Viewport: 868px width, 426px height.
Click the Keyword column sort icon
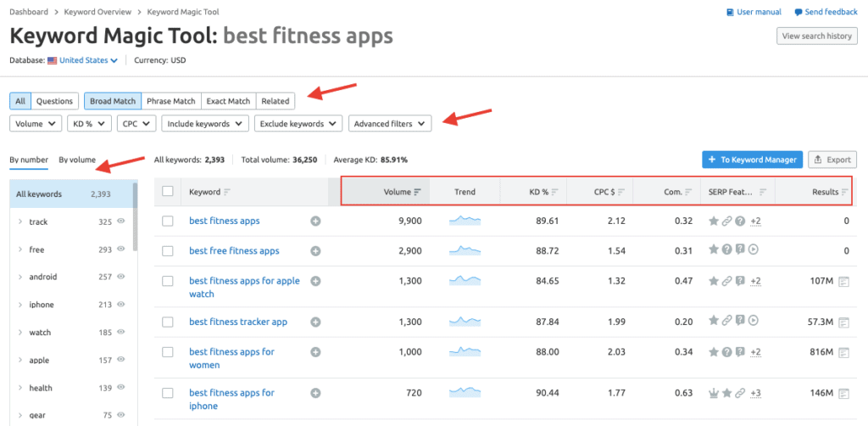pos(226,192)
